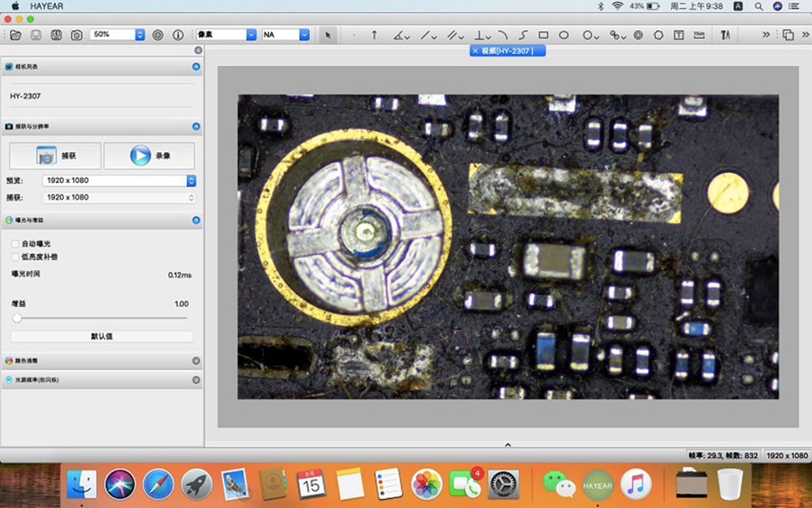Click the info icon in toolbar
The width and height of the screenshot is (812, 508).
[x=178, y=35]
